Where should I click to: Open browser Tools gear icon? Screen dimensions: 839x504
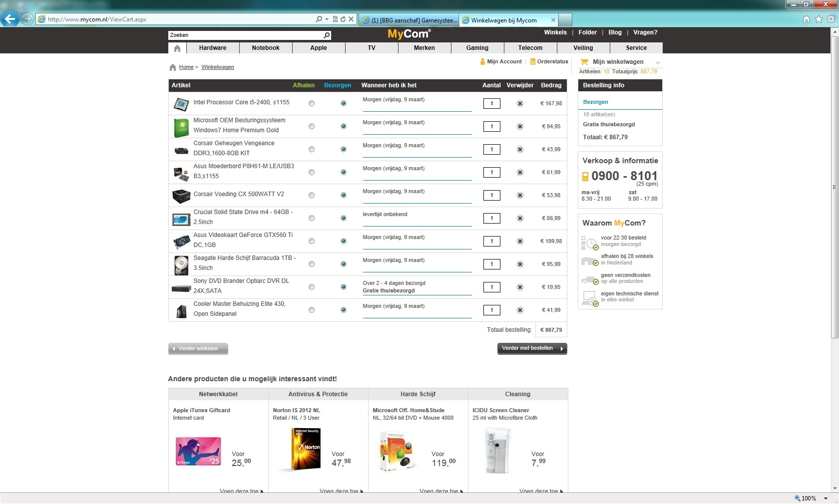coord(831,19)
